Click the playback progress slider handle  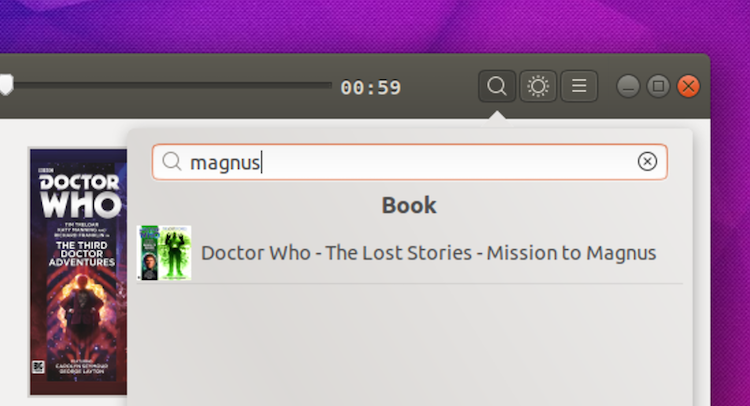click(6, 85)
